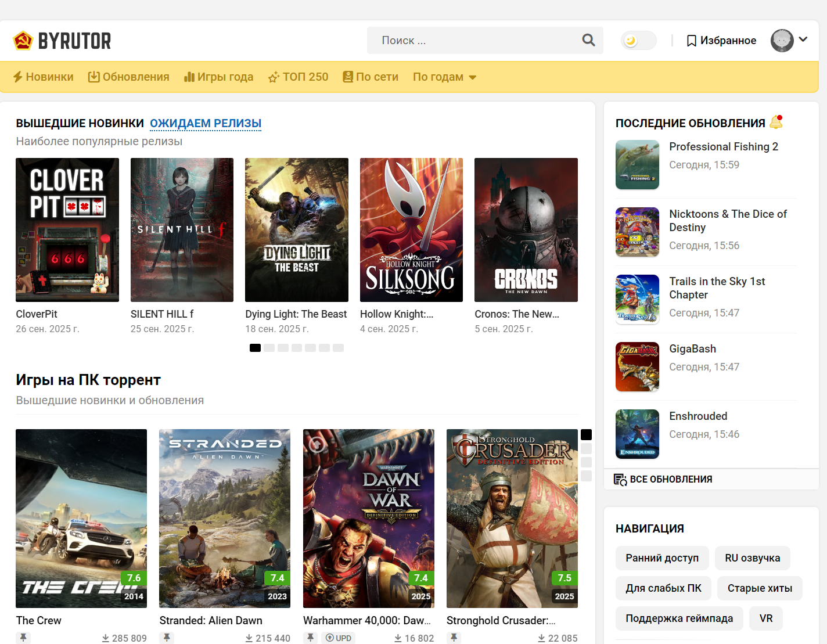Select second page dot of releases carousel
Image resolution: width=827 pixels, height=644 pixels.
[x=269, y=348]
